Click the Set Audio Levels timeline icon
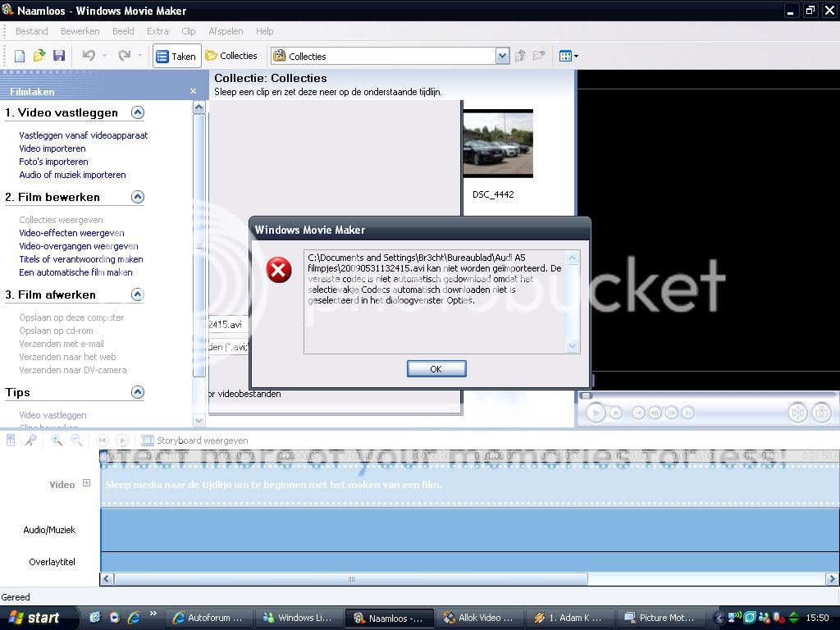This screenshot has height=630, width=840. [x=11, y=441]
